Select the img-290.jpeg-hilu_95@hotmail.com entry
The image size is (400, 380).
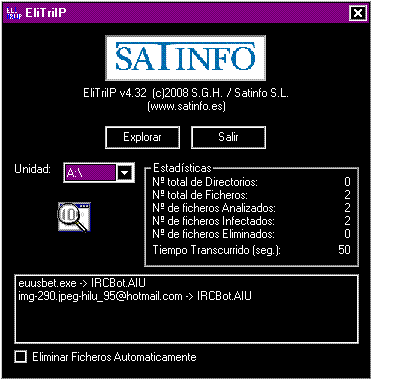(x=135, y=296)
